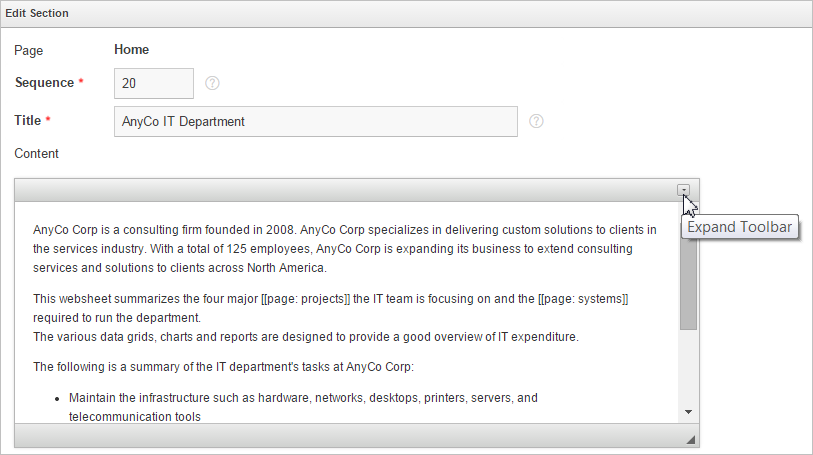813x455 pixels.
Task: Click the line about data grids and charts
Action: (306, 337)
